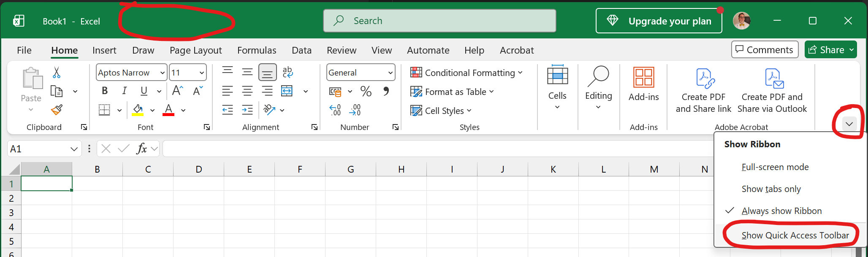Click the Increase Font Size icon
The image size is (868, 257).
177,91
